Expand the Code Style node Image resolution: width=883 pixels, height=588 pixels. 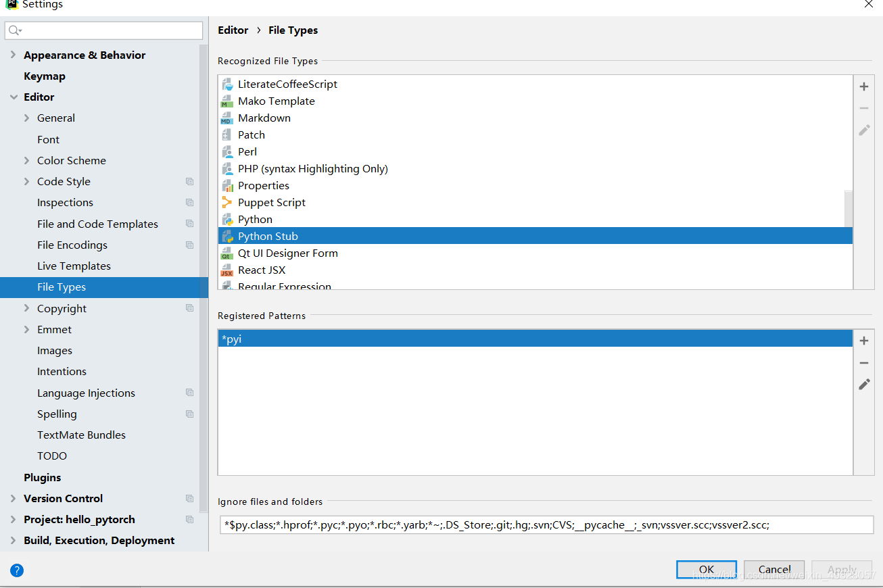pyautogui.click(x=27, y=182)
